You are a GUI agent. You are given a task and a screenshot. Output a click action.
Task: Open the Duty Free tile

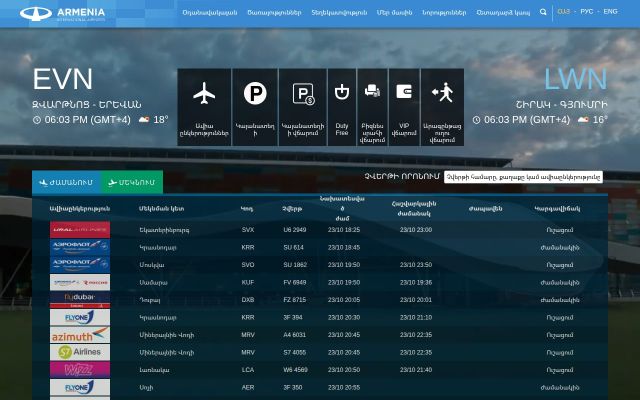(342, 107)
